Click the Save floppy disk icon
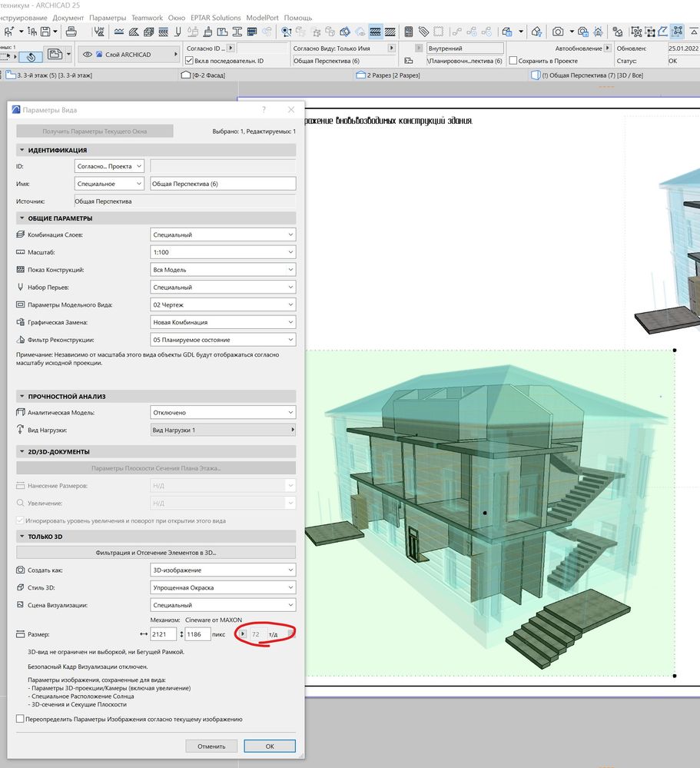Image resolution: width=700 pixels, height=768 pixels. point(45,32)
